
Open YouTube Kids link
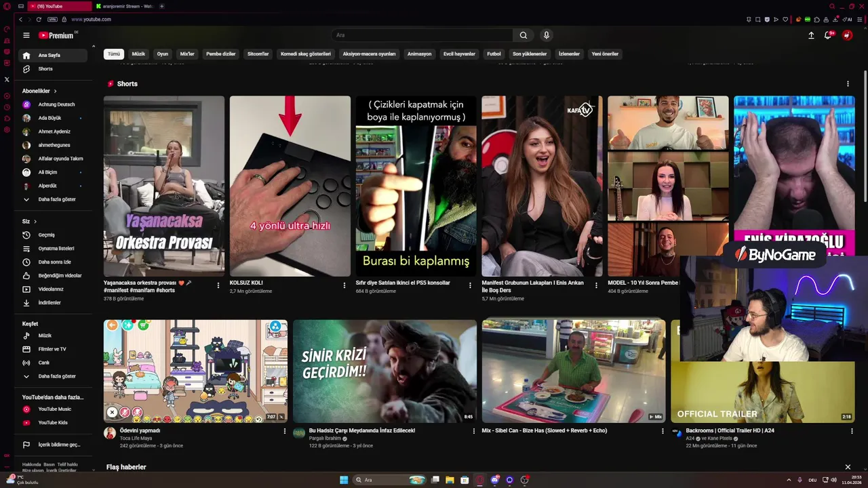point(54,423)
